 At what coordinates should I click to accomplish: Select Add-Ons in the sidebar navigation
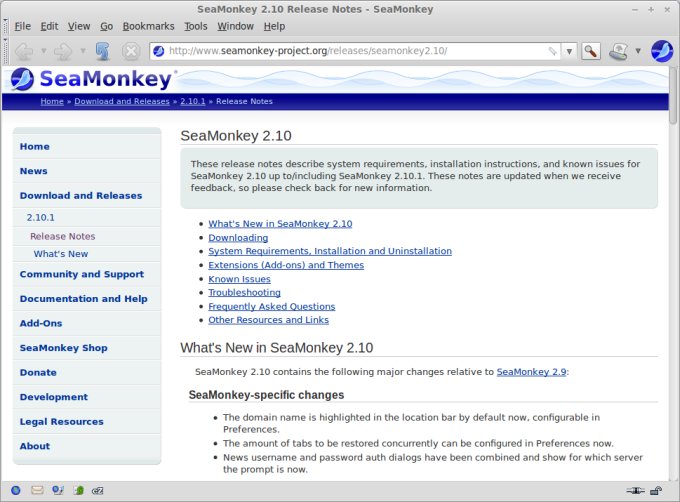pos(41,324)
